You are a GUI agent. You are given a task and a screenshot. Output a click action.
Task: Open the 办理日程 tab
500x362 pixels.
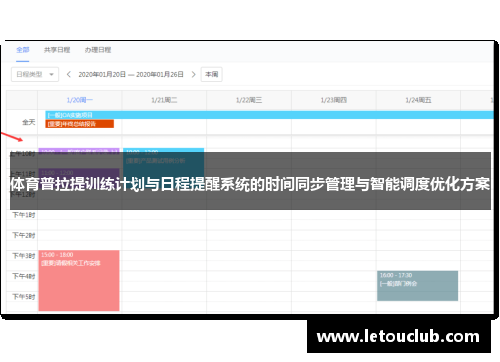point(98,50)
